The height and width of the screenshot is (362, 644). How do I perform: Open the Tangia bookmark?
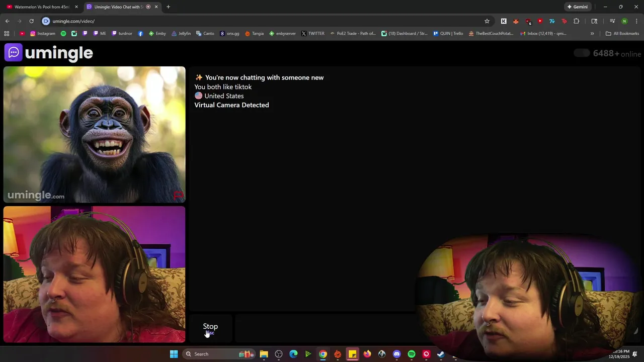click(x=254, y=34)
